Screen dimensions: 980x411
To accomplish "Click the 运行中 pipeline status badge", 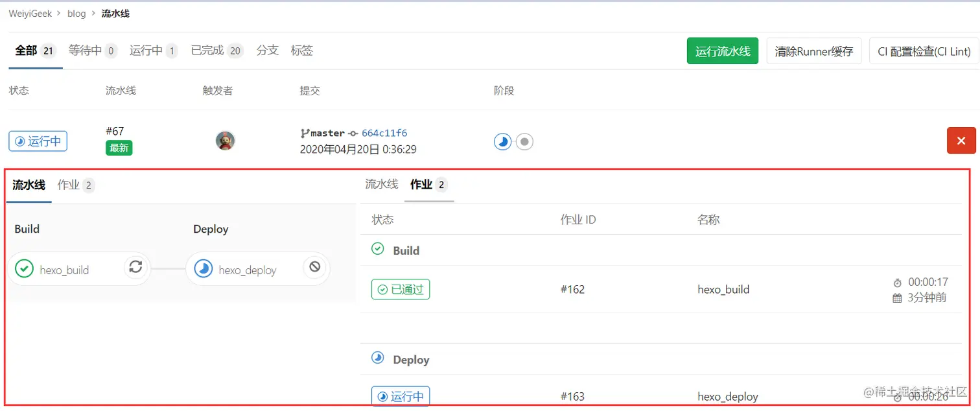I will click(38, 141).
